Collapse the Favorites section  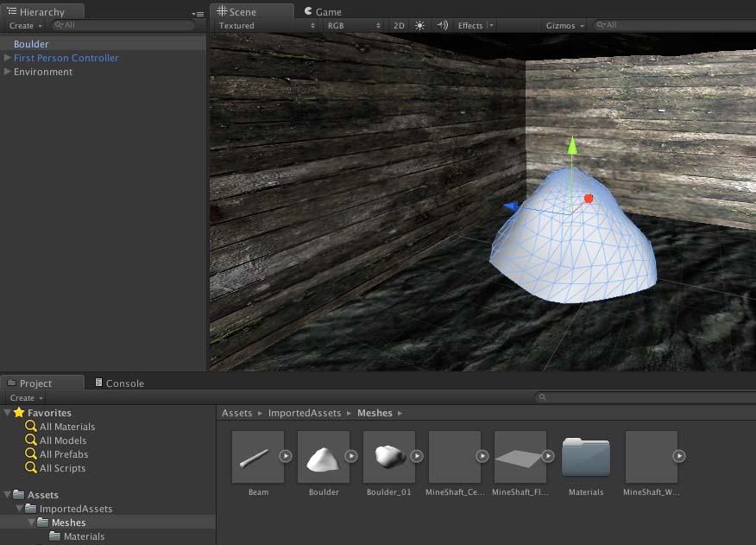[7, 413]
